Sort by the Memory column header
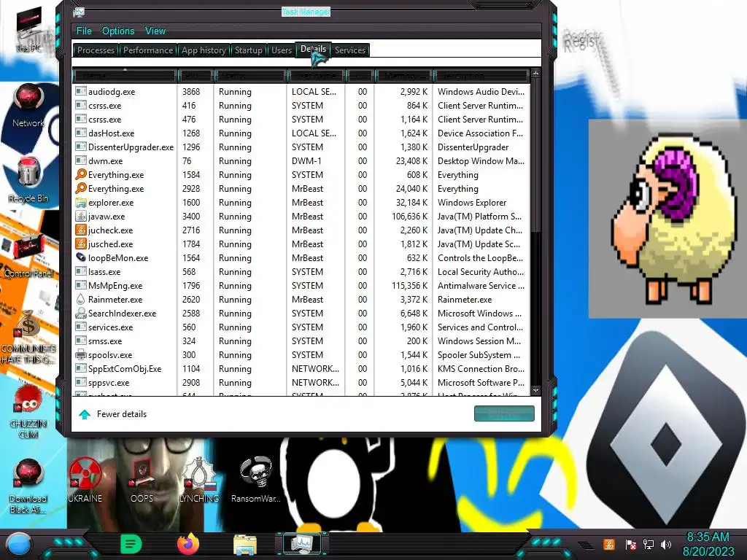747x560 pixels. [403, 75]
